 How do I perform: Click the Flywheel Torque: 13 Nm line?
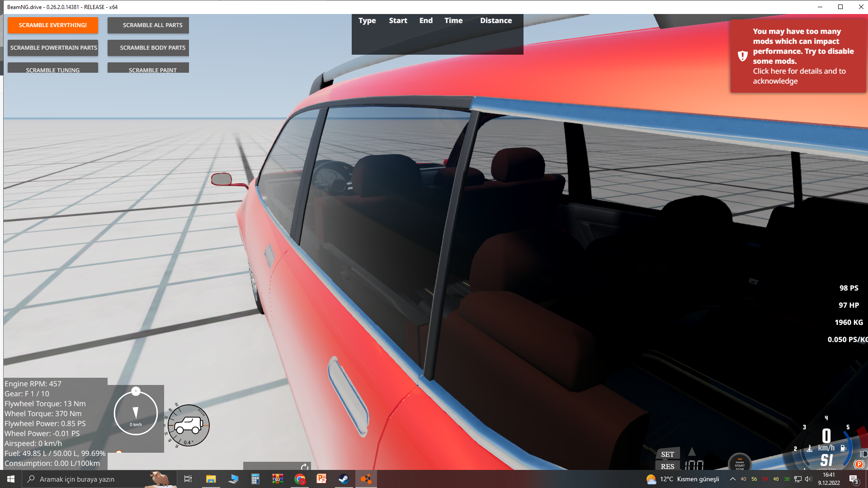(45, 404)
